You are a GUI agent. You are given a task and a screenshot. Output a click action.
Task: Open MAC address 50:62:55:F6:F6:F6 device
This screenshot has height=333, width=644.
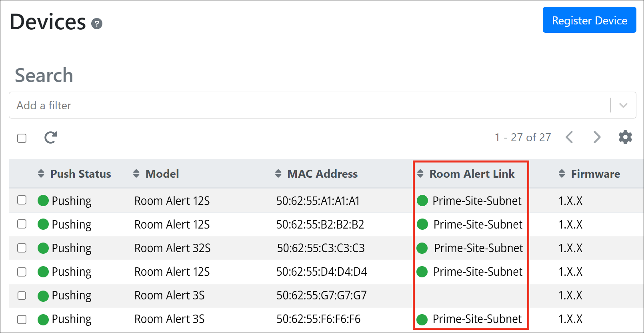coord(318,319)
